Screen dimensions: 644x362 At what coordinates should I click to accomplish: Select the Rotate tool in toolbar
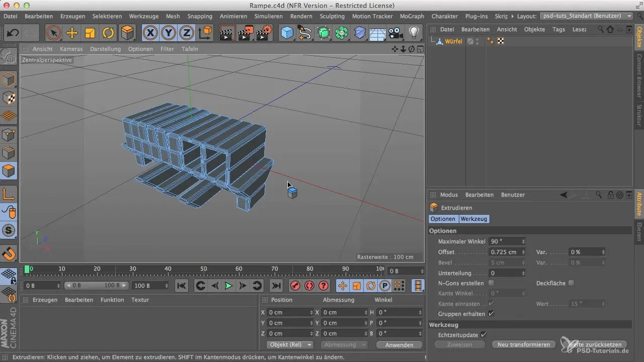coord(109,33)
